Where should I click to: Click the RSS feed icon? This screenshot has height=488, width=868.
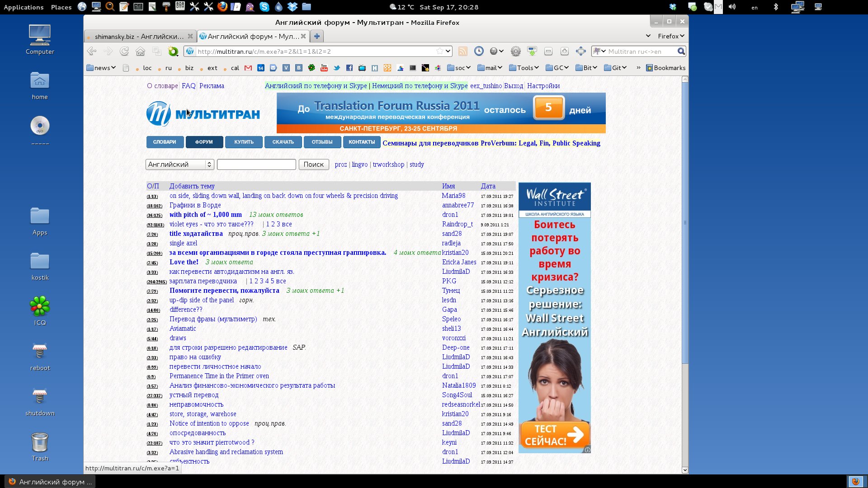463,52
